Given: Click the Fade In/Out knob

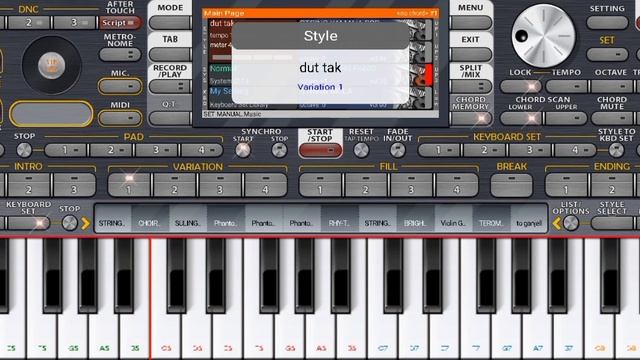Looking at the screenshot, I should point(398,150).
